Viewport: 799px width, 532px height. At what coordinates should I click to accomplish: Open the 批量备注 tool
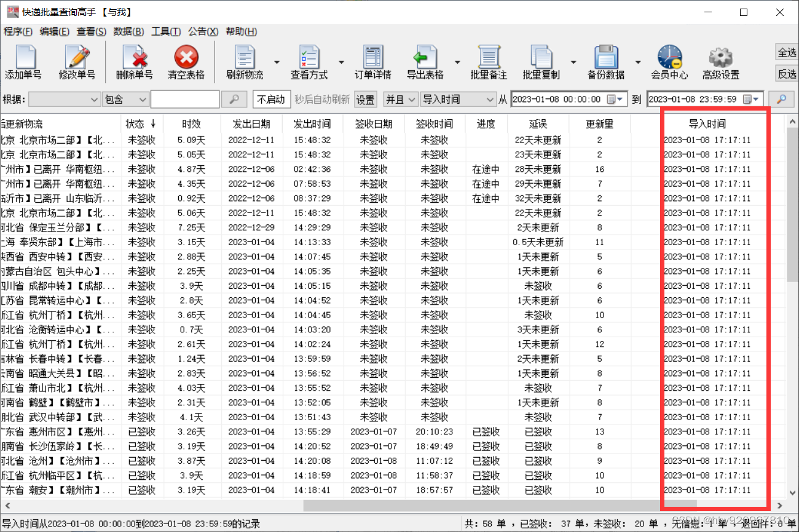(489, 63)
